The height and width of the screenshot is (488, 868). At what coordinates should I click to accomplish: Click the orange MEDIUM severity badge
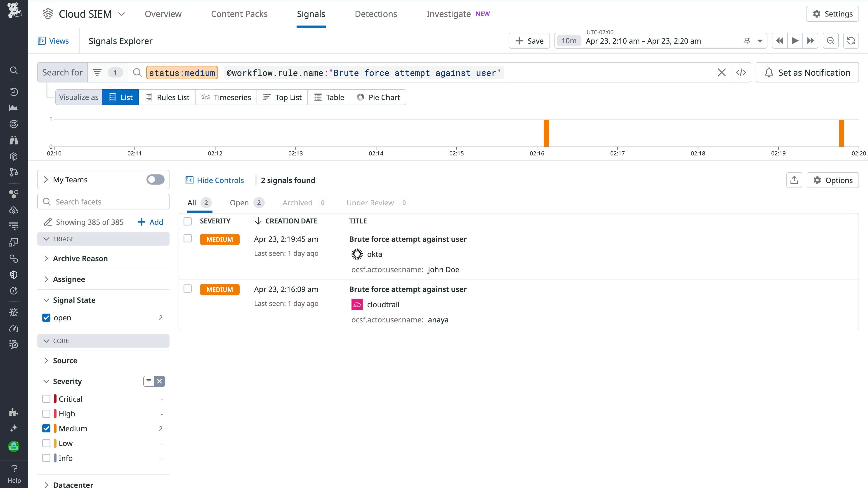point(220,239)
